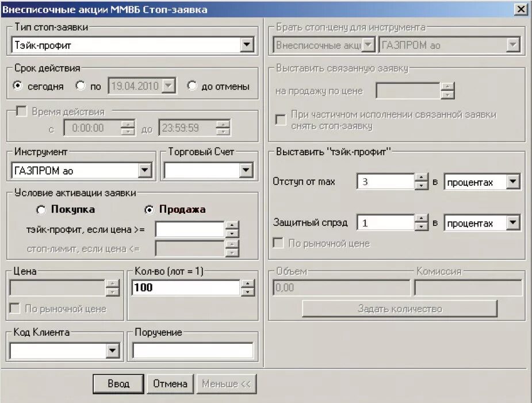Increase the Защитный спрэд value

click(x=422, y=218)
